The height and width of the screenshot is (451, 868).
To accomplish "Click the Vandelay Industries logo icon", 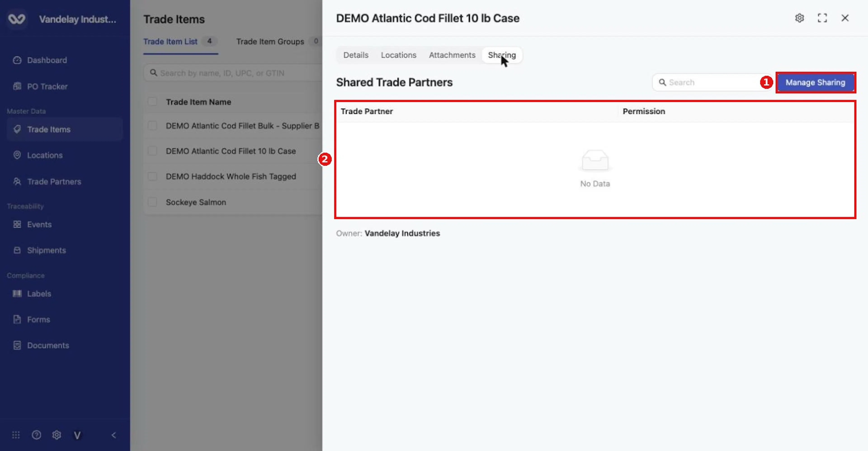I will [x=17, y=19].
